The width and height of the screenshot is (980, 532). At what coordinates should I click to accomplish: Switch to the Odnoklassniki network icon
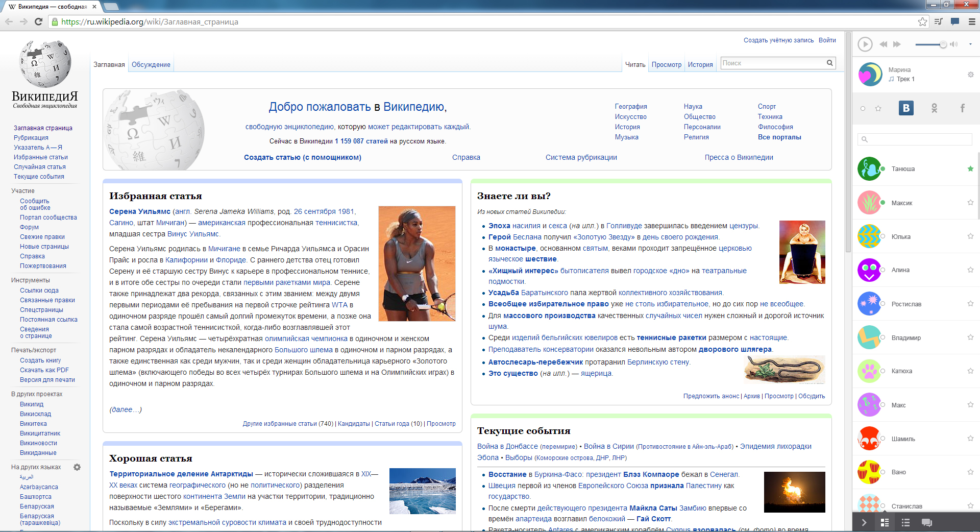pos(934,108)
